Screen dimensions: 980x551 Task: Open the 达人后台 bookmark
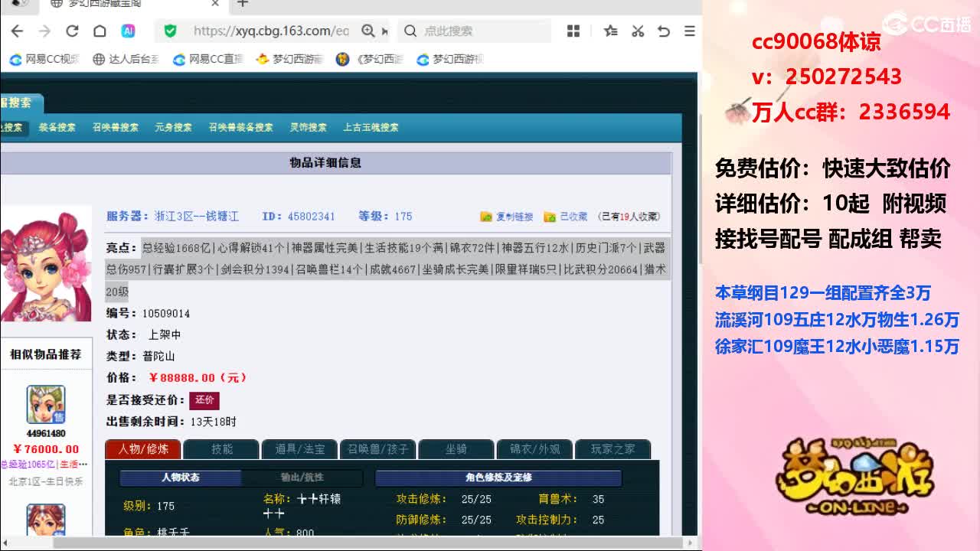(126, 59)
